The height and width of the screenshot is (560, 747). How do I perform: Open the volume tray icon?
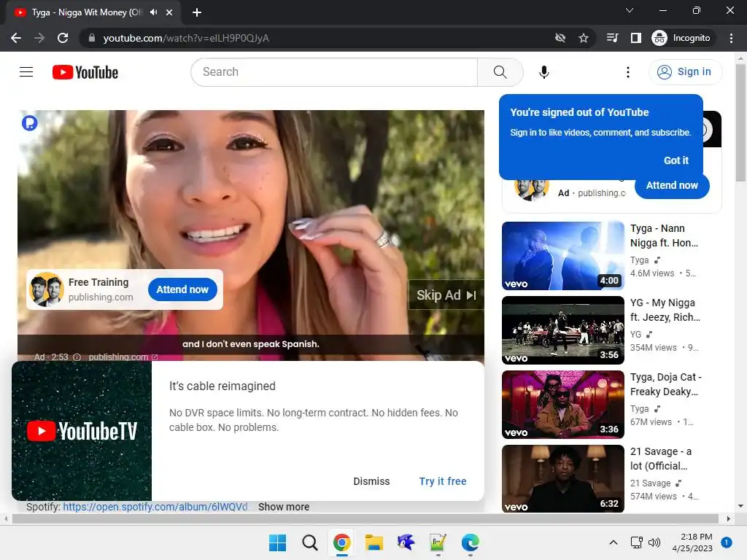[x=654, y=542]
